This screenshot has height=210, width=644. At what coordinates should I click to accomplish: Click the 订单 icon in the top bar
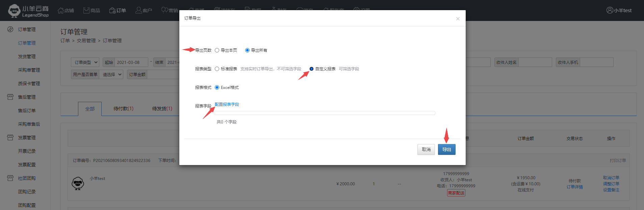112,10
